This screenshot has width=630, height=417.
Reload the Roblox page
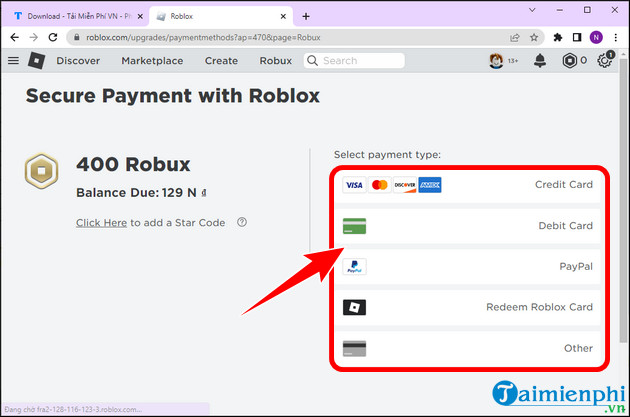[x=53, y=37]
